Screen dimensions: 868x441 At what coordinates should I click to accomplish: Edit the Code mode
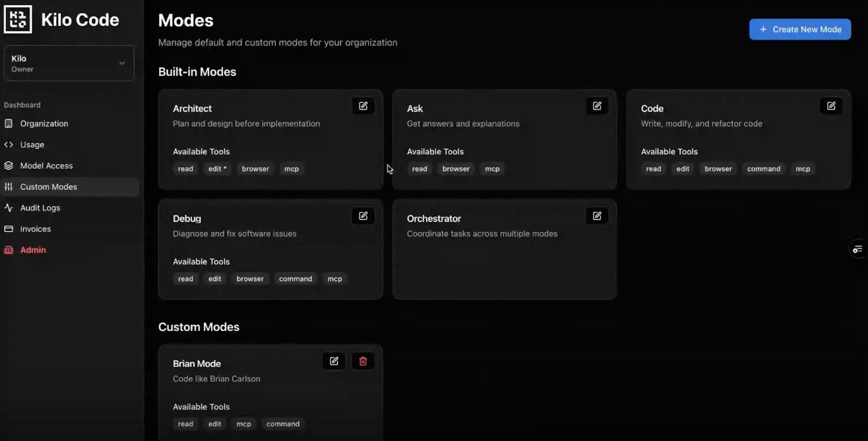pos(831,106)
